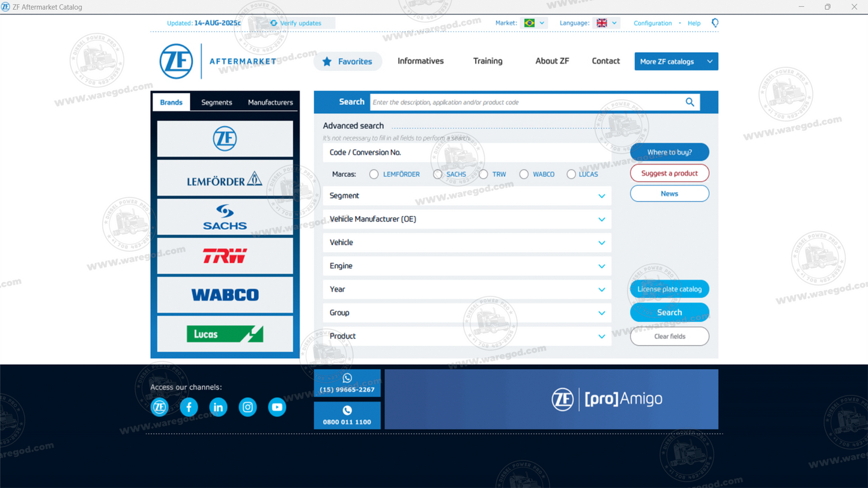Minimize the ZF Aftermarket Catalog window
Image resolution: width=868 pixels, height=488 pixels.
(801, 7)
